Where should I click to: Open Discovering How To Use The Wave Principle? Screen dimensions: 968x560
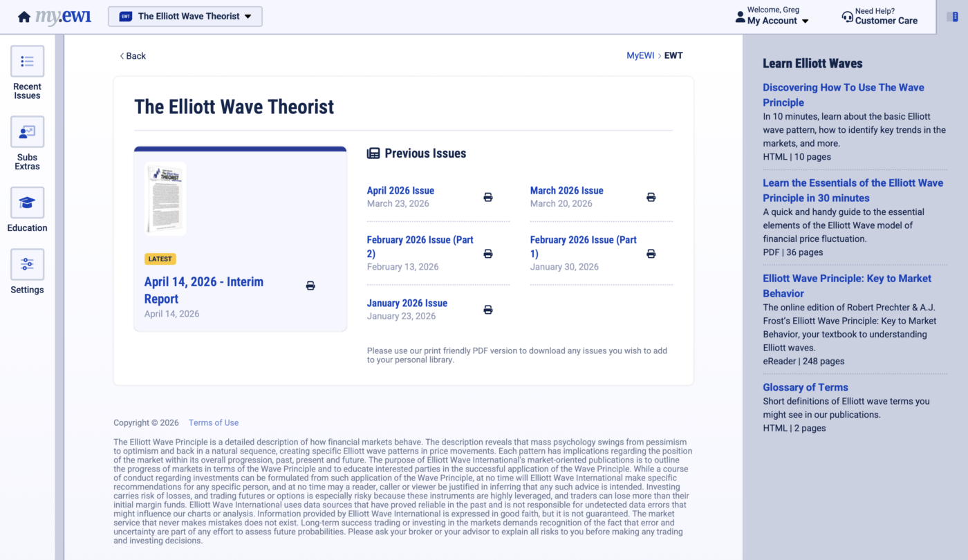tap(844, 95)
